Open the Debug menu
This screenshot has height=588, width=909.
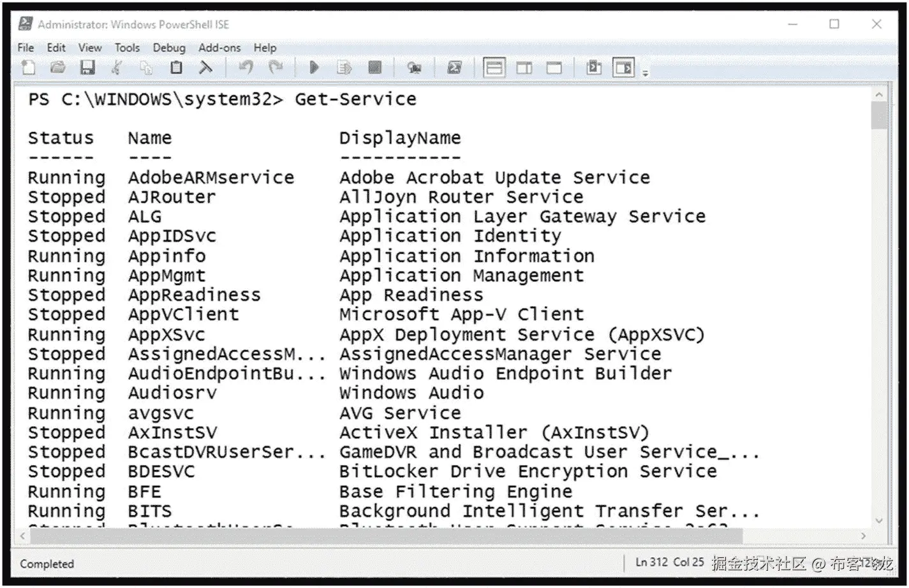tap(169, 48)
